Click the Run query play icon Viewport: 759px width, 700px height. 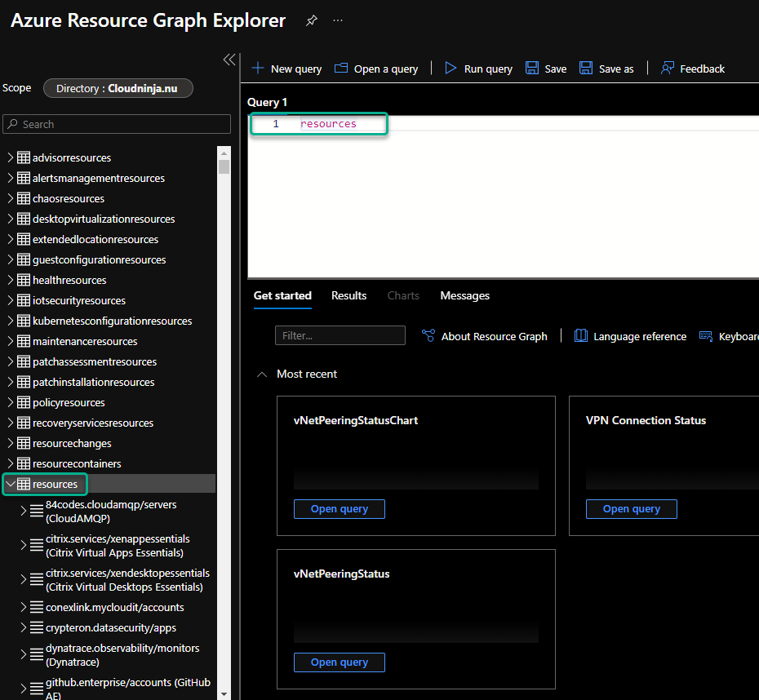point(451,69)
